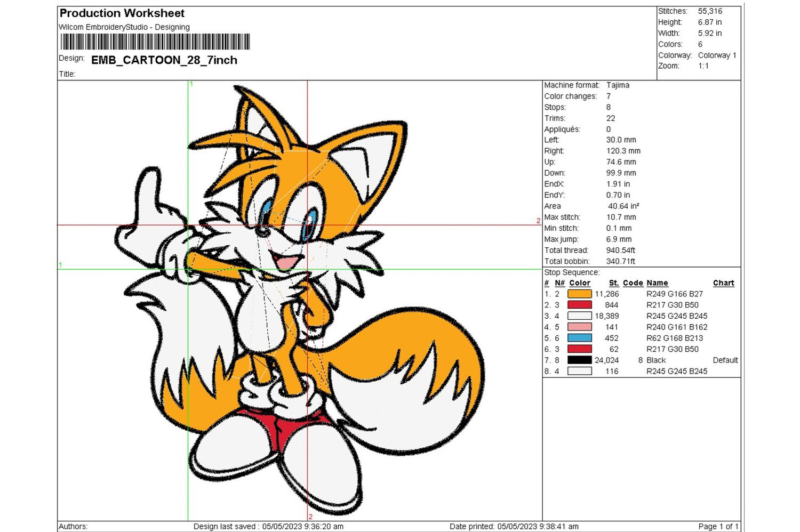Screen dimensions: 800x532
Task: Select "R245 G245 B245" in stop 8 row
Action: 677,372
